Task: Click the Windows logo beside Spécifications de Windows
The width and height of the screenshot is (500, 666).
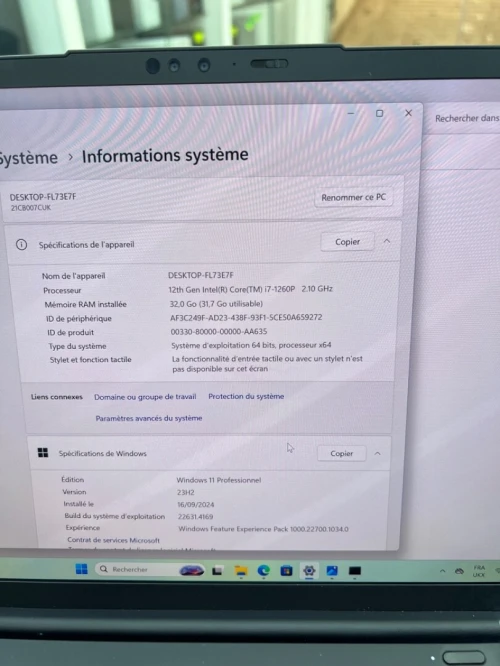Action: (x=43, y=452)
